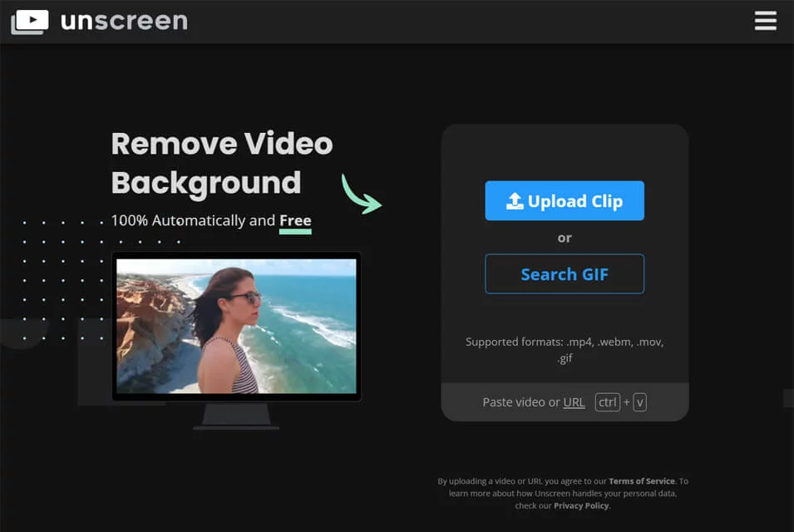The image size is (794, 532).
Task: Click the underlined word 'Free'
Action: [295, 220]
